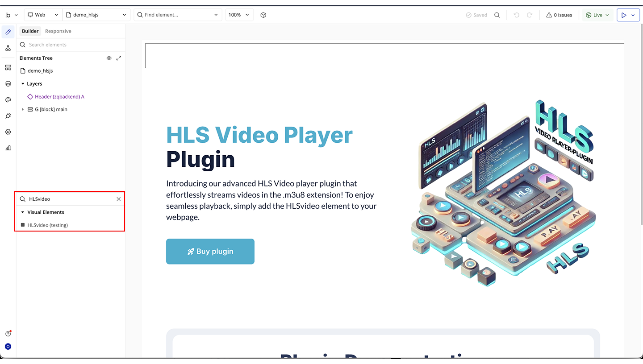Image resolution: width=643 pixels, height=364 pixels.
Task: Open the 0 issues checker
Action: (x=559, y=15)
